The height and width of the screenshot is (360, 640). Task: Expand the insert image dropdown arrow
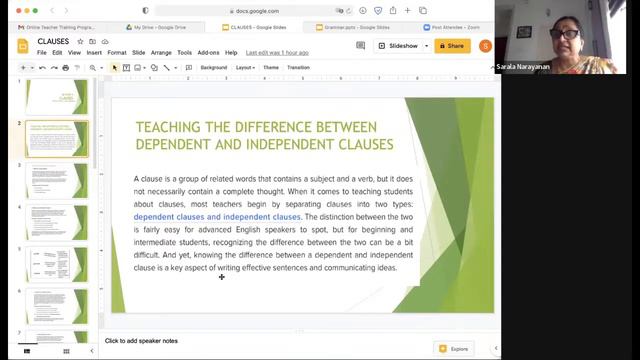pyautogui.click(x=144, y=68)
